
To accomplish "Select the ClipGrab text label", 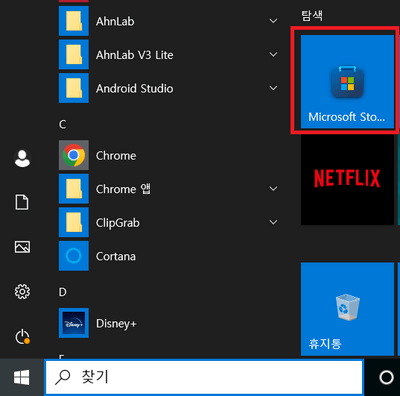I will pos(118,223).
